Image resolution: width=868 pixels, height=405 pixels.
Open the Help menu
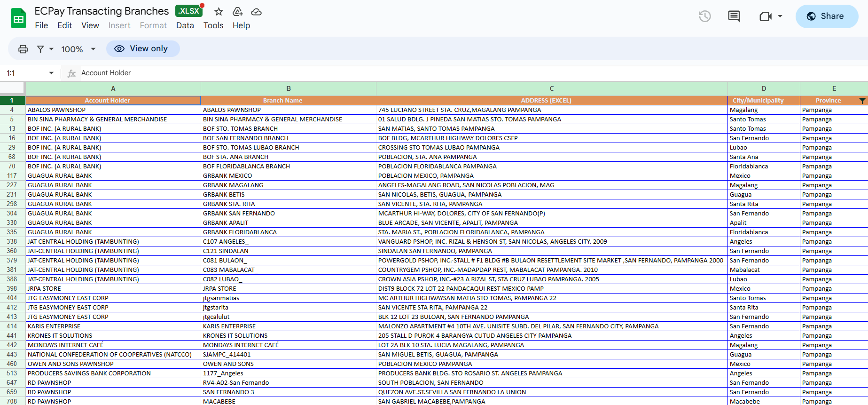[241, 25]
